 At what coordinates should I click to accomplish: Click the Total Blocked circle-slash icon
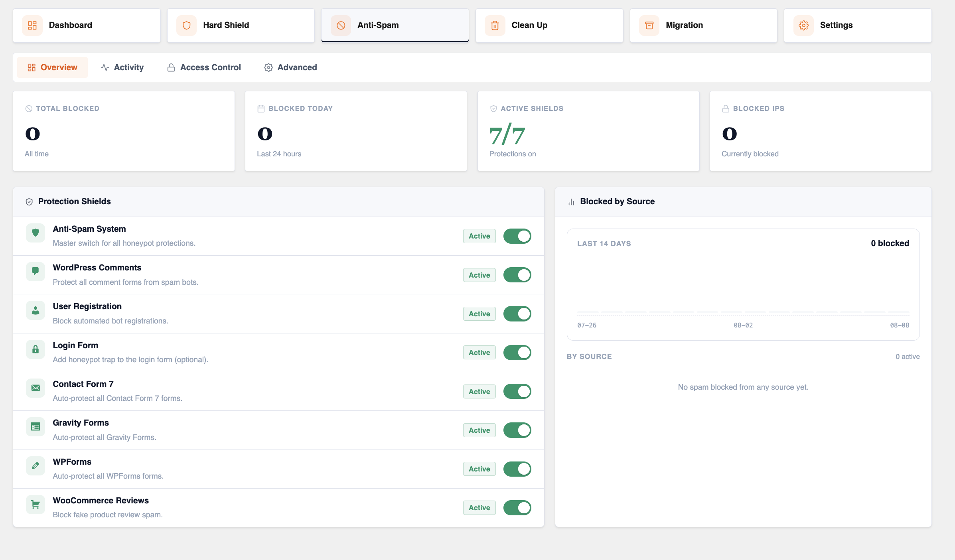tap(29, 108)
